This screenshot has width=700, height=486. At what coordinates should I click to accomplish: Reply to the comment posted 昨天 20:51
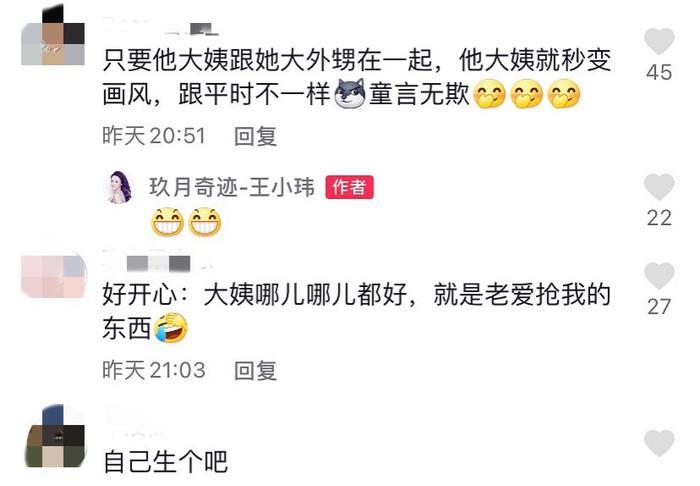tap(255, 136)
